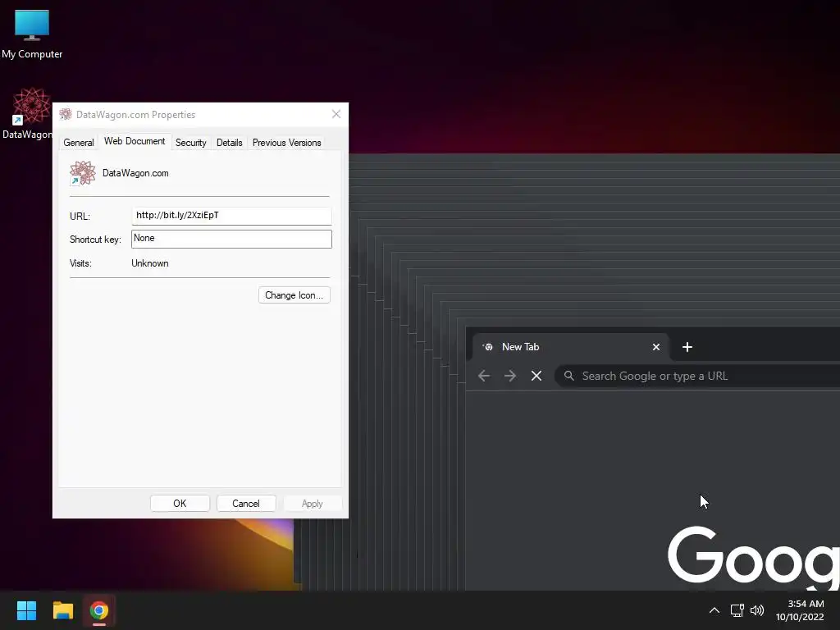Go forward in Chrome window
This screenshot has height=630, width=840.
pyautogui.click(x=510, y=376)
